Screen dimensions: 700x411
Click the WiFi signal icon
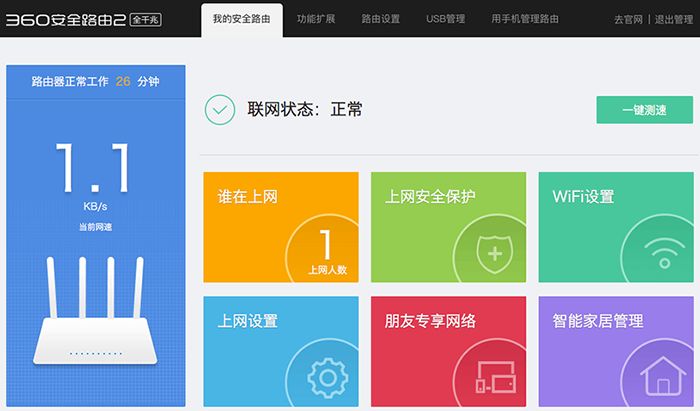tap(665, 254)
